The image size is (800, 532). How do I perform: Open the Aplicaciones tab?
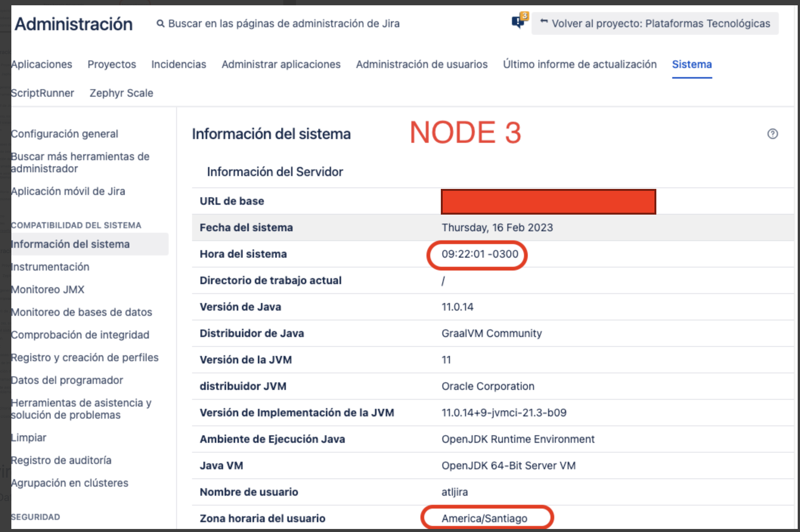(42, 64)
